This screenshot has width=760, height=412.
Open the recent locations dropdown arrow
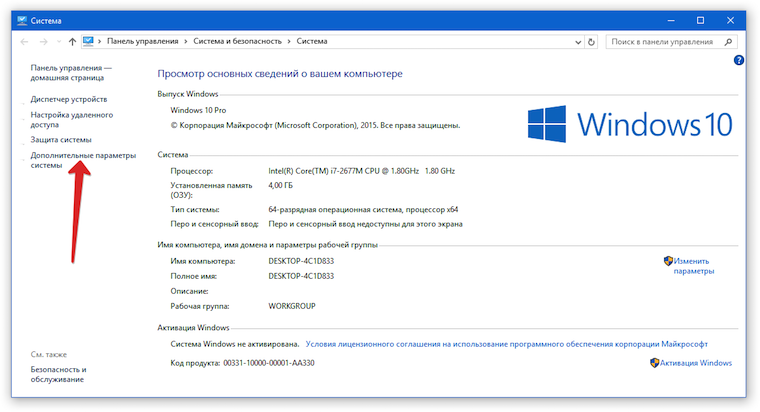[x=59, y=42]
